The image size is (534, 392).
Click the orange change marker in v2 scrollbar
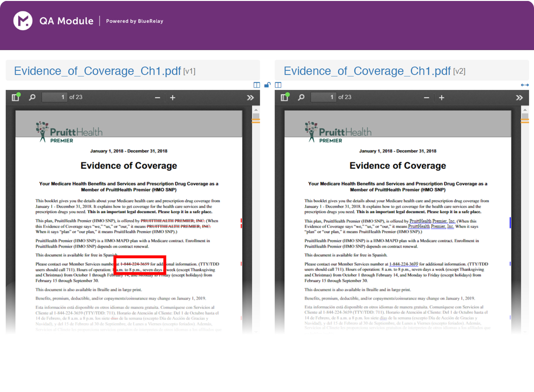point(525,121)
